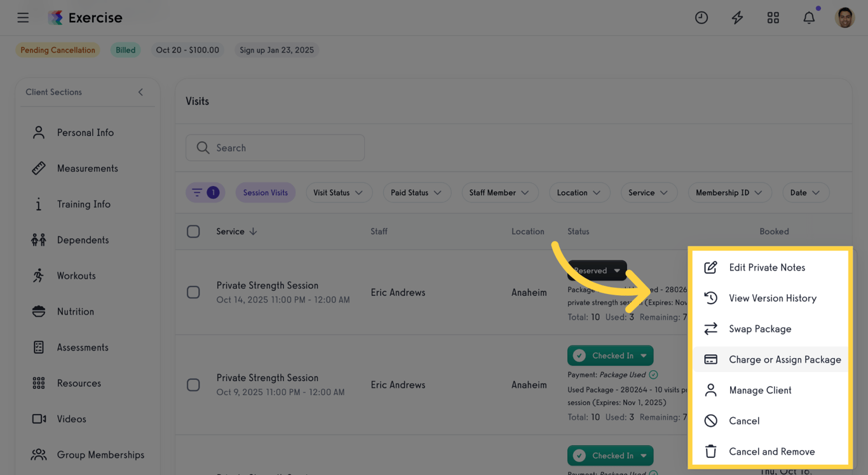Click the apps grid icon in the header

click(x=773, y=18)
